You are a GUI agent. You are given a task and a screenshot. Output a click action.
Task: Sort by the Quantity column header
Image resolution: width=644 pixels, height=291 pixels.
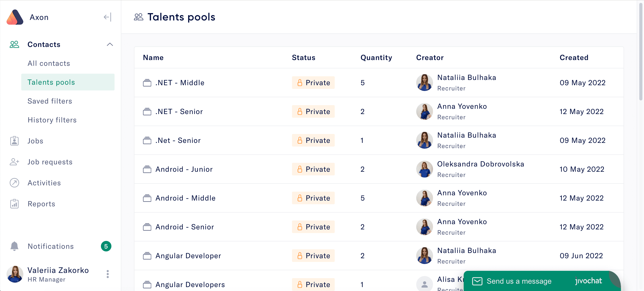[376, 57]
